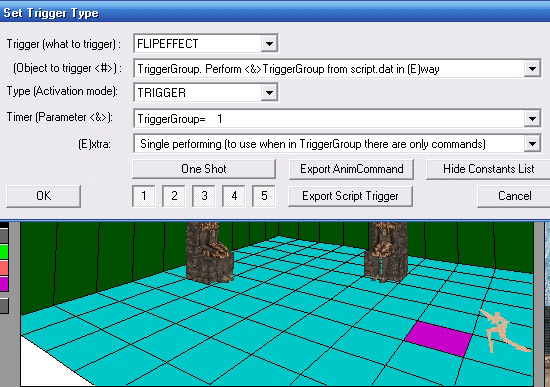Open the Trigger type FLIPEFFECT dropdown
Image resolution: width=550 pixels, height=387 pixels.
point(269,44)
